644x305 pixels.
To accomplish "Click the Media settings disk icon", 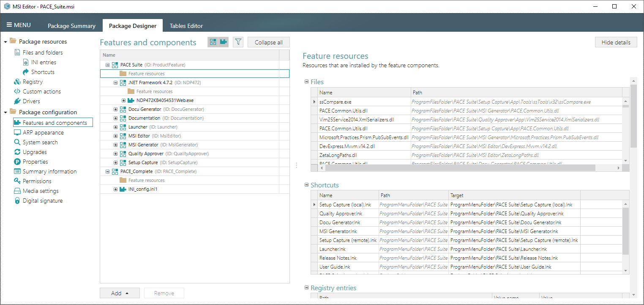I will click(17, 191).
